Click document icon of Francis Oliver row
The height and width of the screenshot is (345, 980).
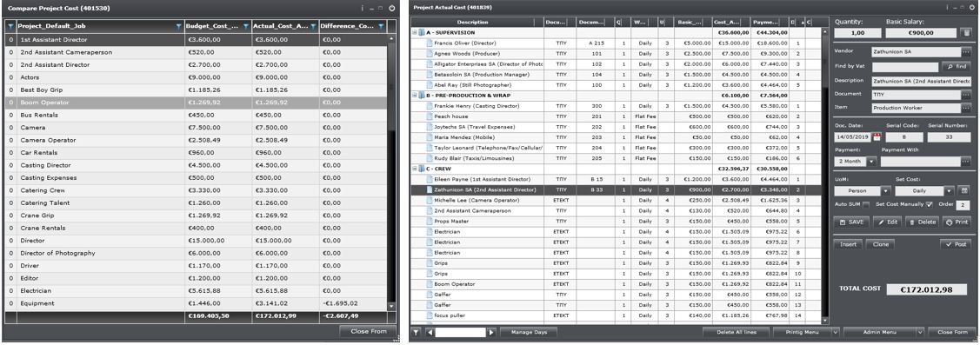pos(430,43)
